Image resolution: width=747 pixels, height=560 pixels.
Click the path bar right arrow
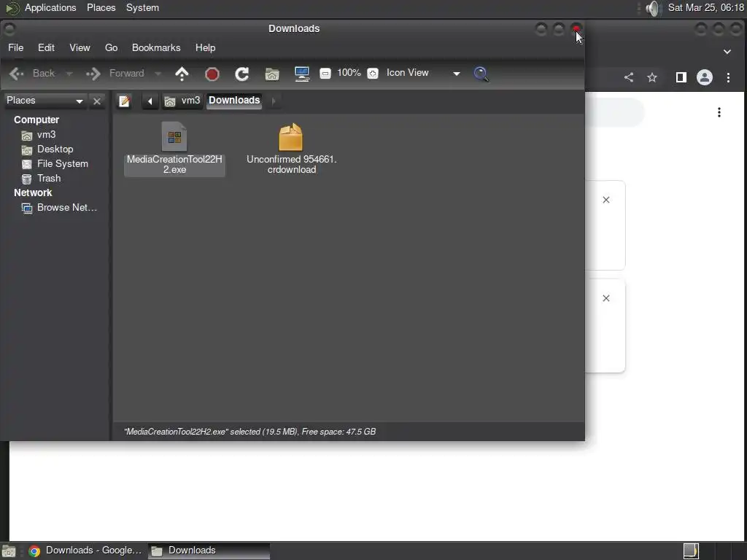click(x=274, y=101)
